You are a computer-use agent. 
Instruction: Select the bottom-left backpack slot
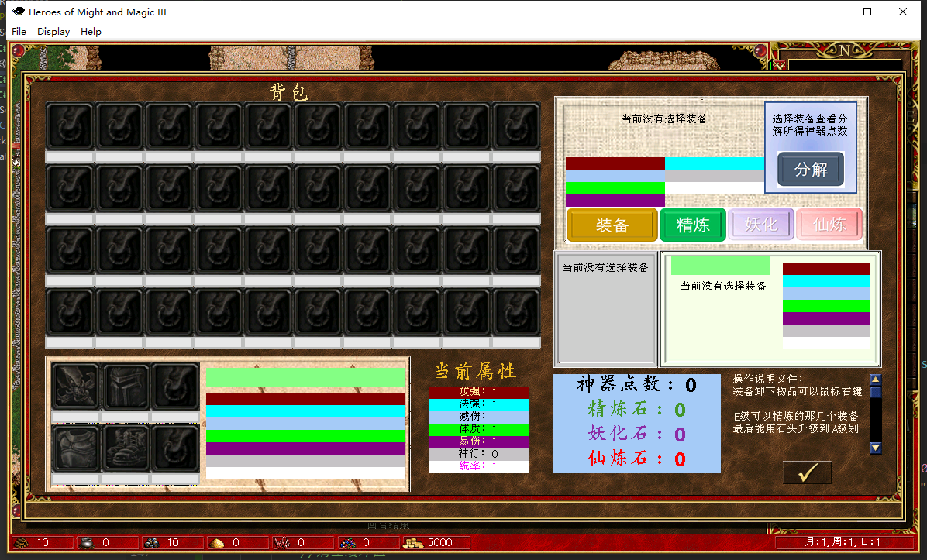click(x=70, y=312)
